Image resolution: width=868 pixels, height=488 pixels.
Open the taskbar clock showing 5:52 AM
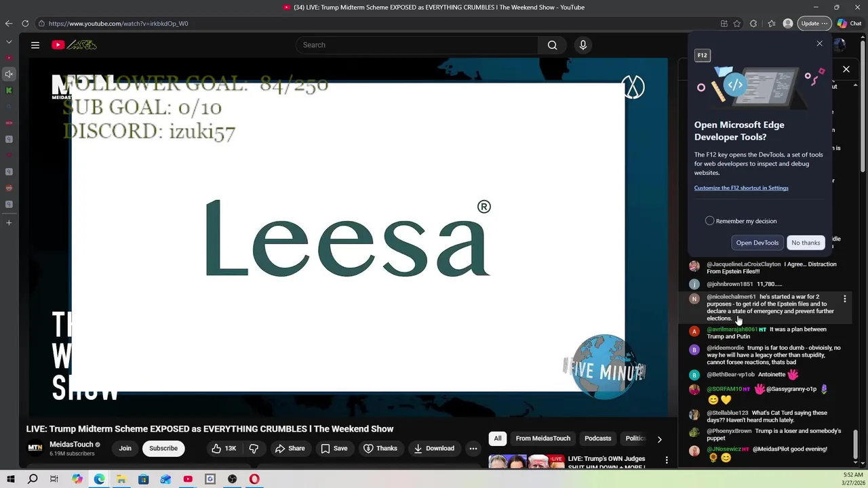pyautogui.click(x=852, y=479)
